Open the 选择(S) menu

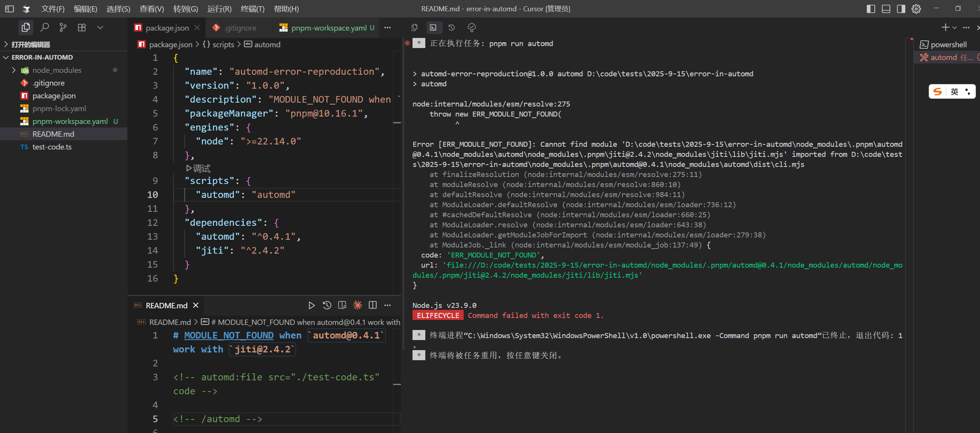[118, 9]
